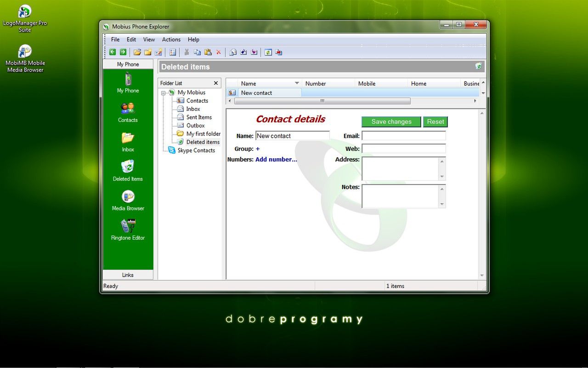Select My Phone icon in the sidebar
588x368 pixels.
(x=128, y=82)
